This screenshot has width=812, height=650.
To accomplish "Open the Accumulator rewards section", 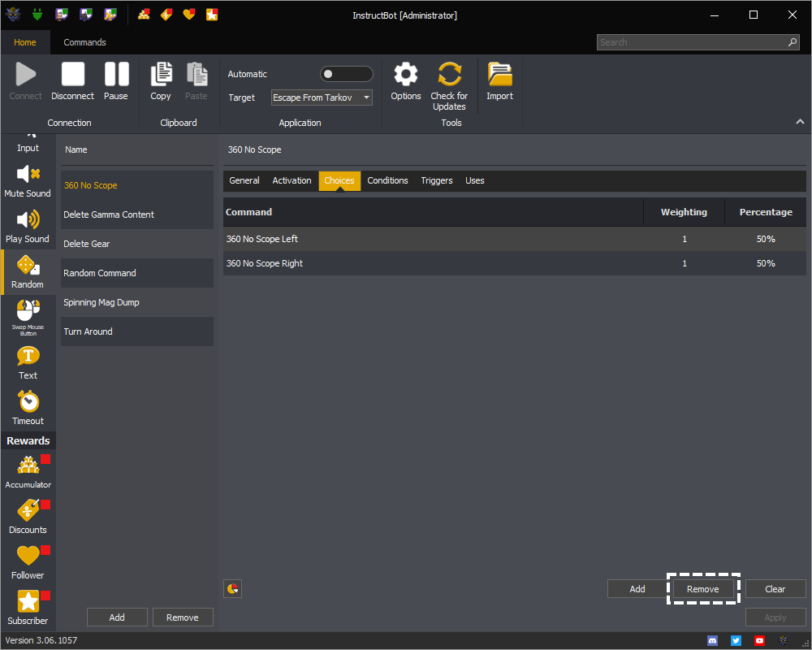I will pyautogui.click(x=28, y=472).
